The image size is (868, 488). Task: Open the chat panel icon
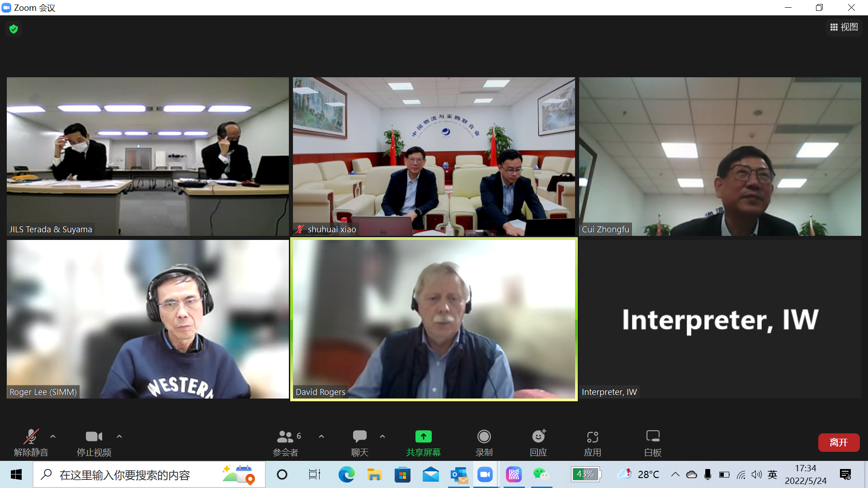pos(359,436)
